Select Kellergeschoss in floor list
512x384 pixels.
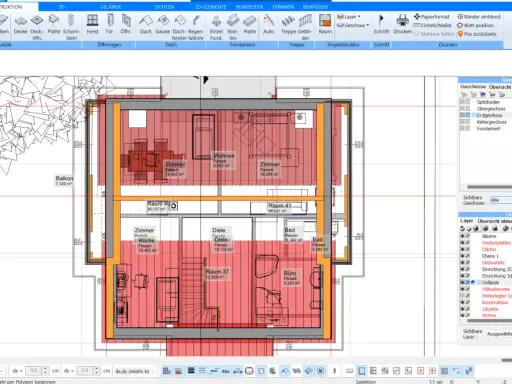click(x=491, y=122)
